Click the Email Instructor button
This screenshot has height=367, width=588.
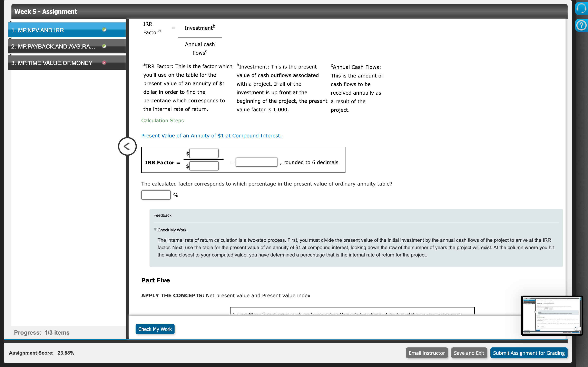tap(427, 353)
